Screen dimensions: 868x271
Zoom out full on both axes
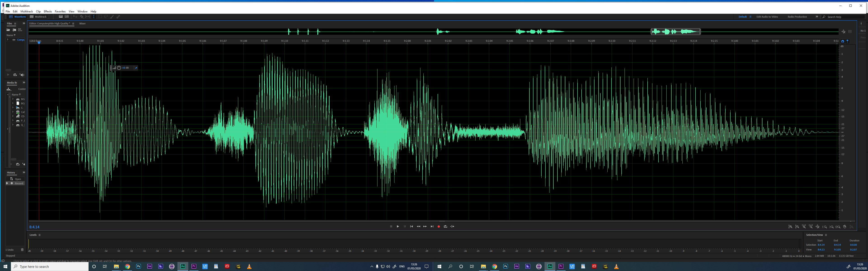click(x=817, y=227)
